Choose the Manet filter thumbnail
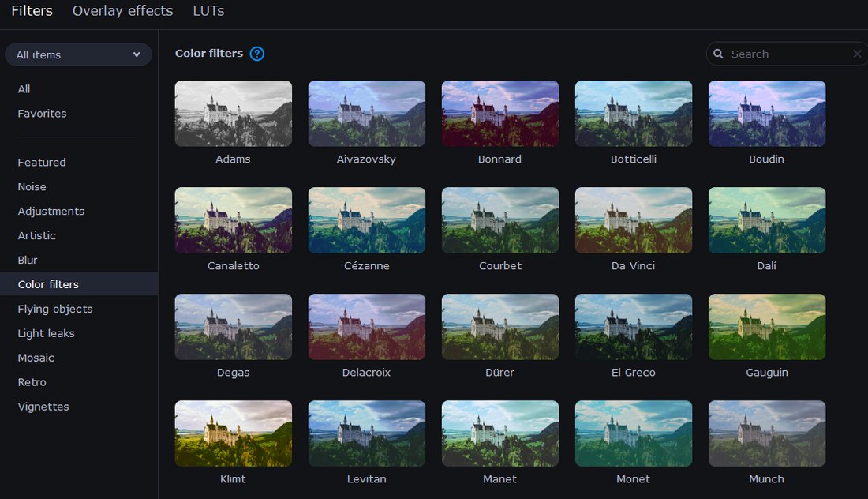 click(499, 433)
